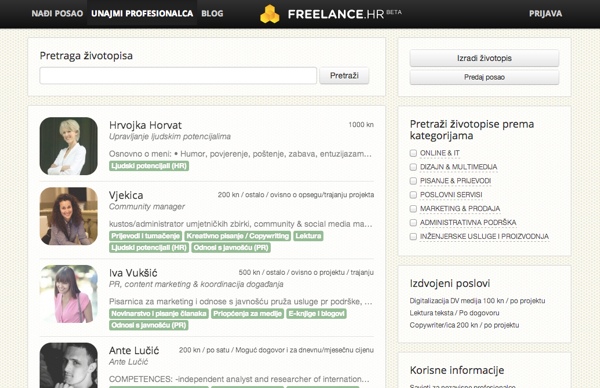Click Odnosi s javnošću (PR) tag under Vjekica

click(x=231, y=248)
